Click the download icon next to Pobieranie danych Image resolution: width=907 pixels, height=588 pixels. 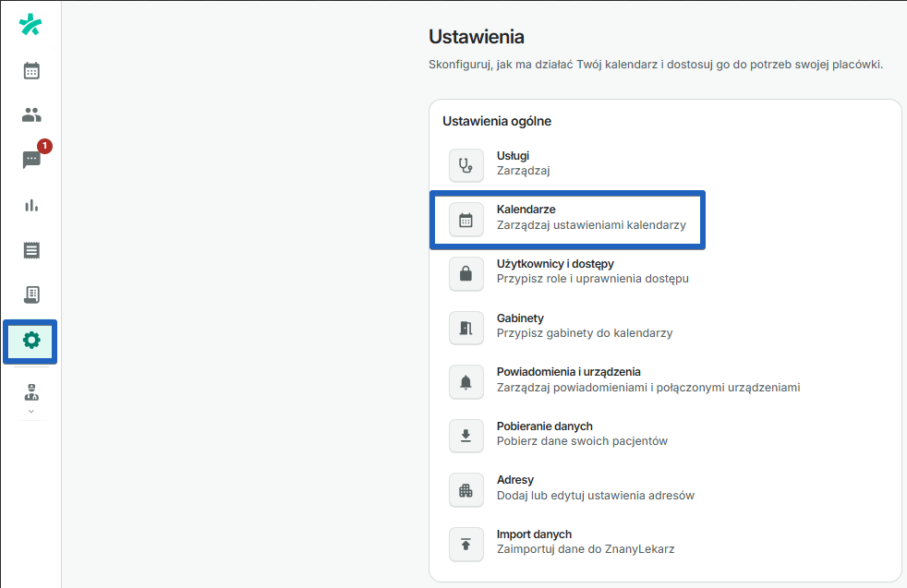point(466,436)
